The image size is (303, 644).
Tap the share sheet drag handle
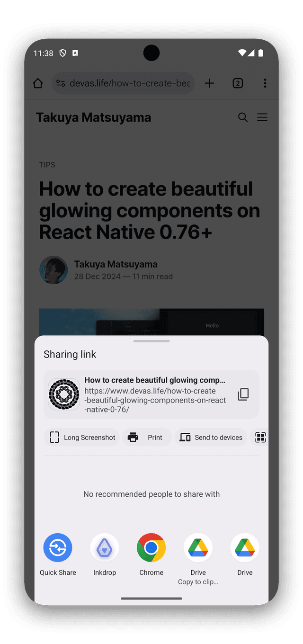click(x=151, y=341)
